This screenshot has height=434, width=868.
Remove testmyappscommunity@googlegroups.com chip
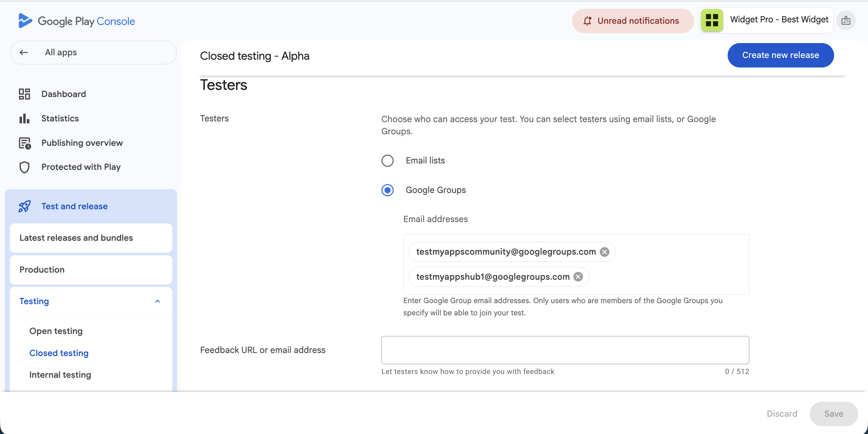tap(605, 252)
